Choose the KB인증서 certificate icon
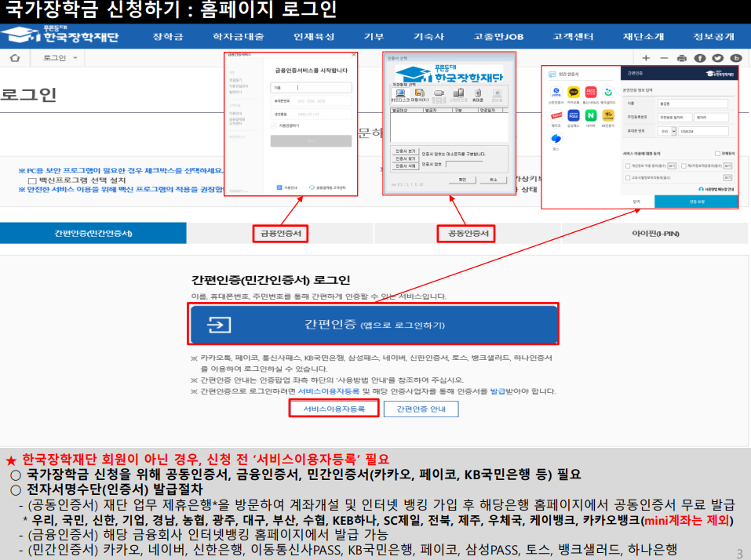Image resolution: width=751 pixels, height=560 pixels. click(609, 115)
